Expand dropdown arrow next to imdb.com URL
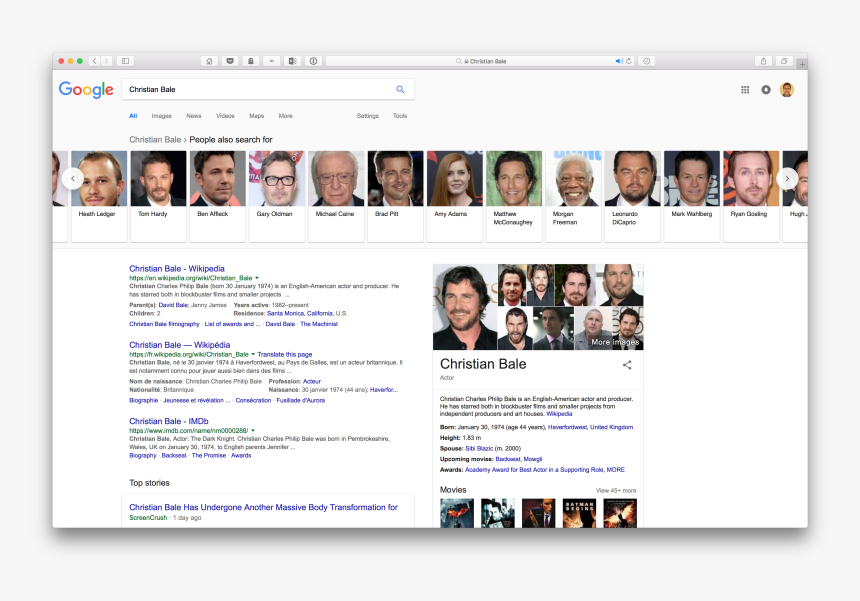The image size is (860, 601). click(253, 430)
